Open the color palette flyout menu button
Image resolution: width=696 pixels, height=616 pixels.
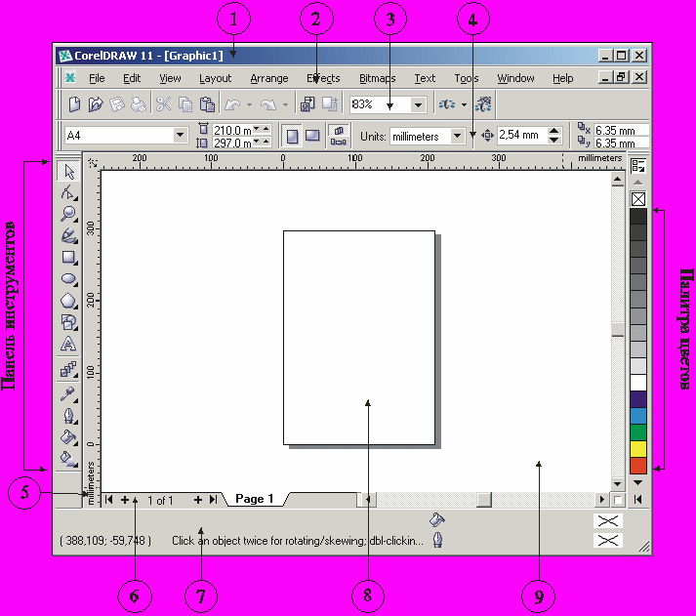[x=638, y=166]
